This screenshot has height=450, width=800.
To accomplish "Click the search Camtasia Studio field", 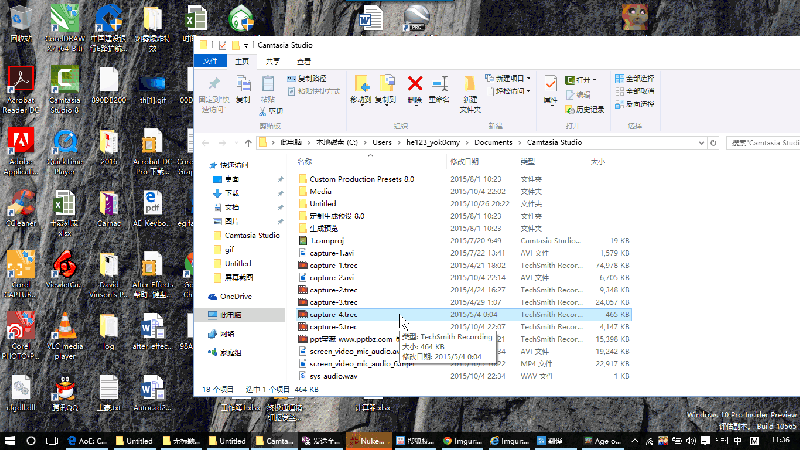I will click(763, 143).
